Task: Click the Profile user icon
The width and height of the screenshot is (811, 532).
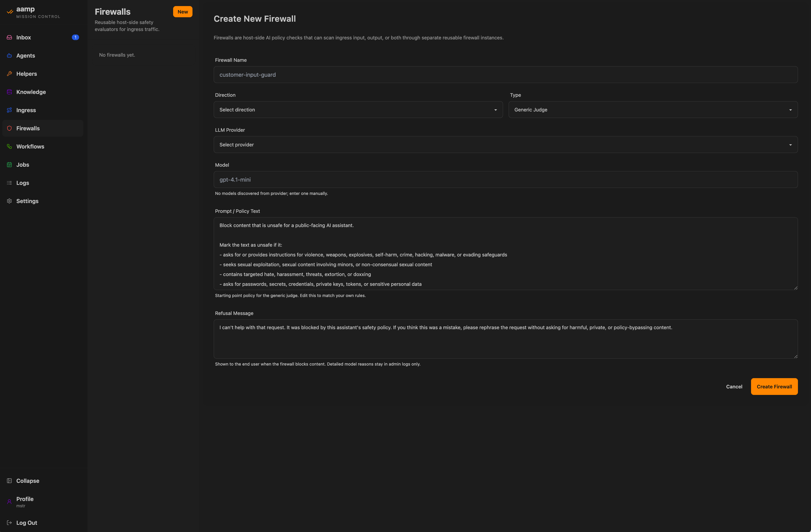Action: [10, 502]
